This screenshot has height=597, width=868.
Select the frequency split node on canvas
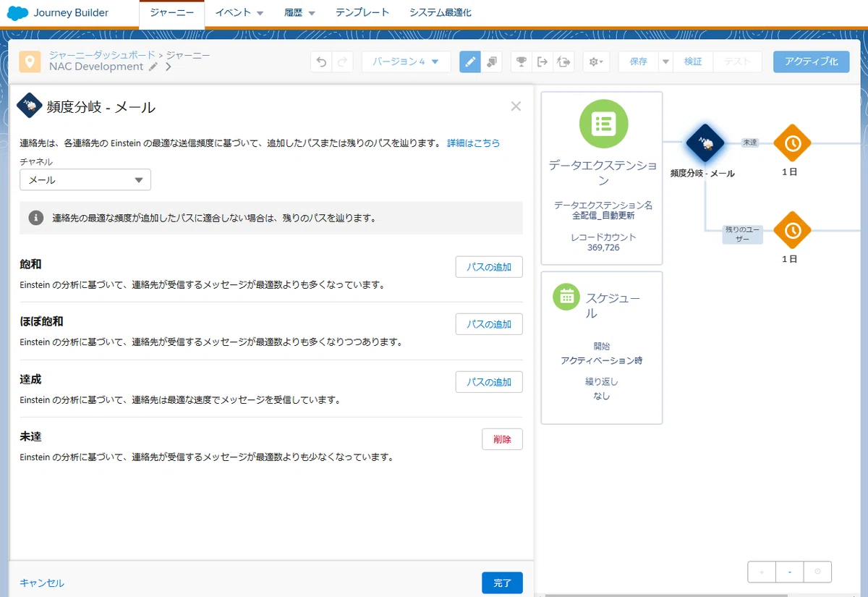(705, 143)
